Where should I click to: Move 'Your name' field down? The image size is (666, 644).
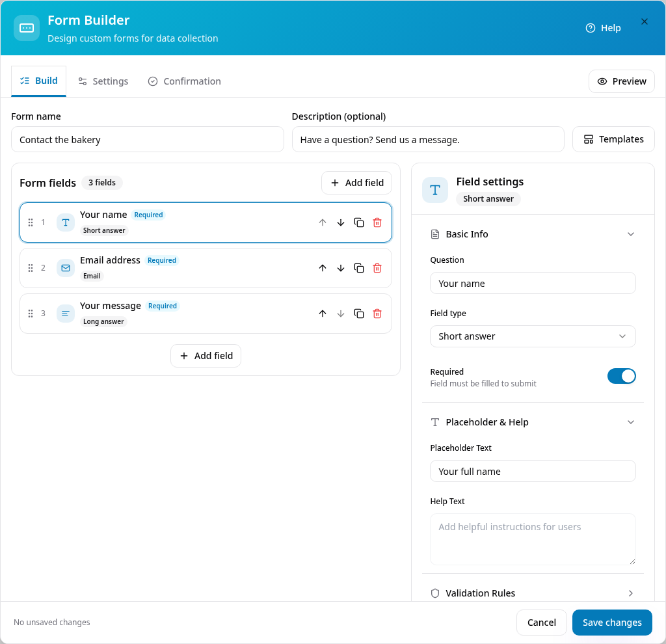click(x=341, y=222)
